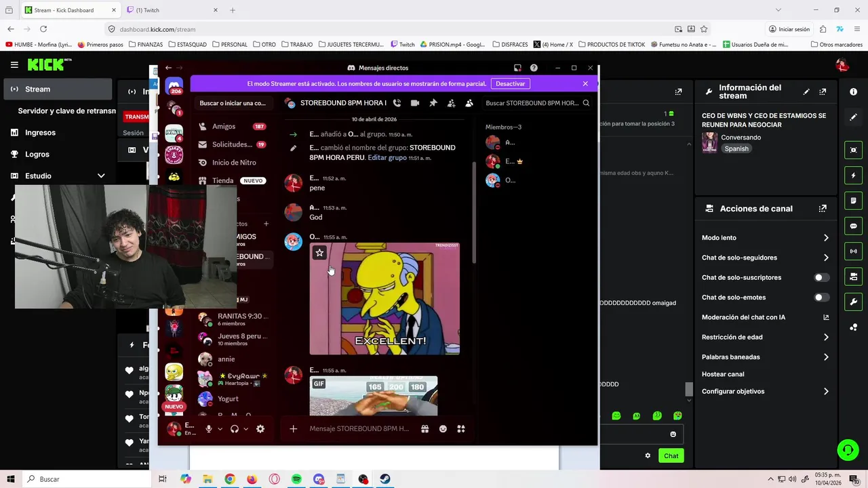Screen dimensions: 868x488
Task: Dismiss the Streamer mode banner
Action: pos(585,83)
